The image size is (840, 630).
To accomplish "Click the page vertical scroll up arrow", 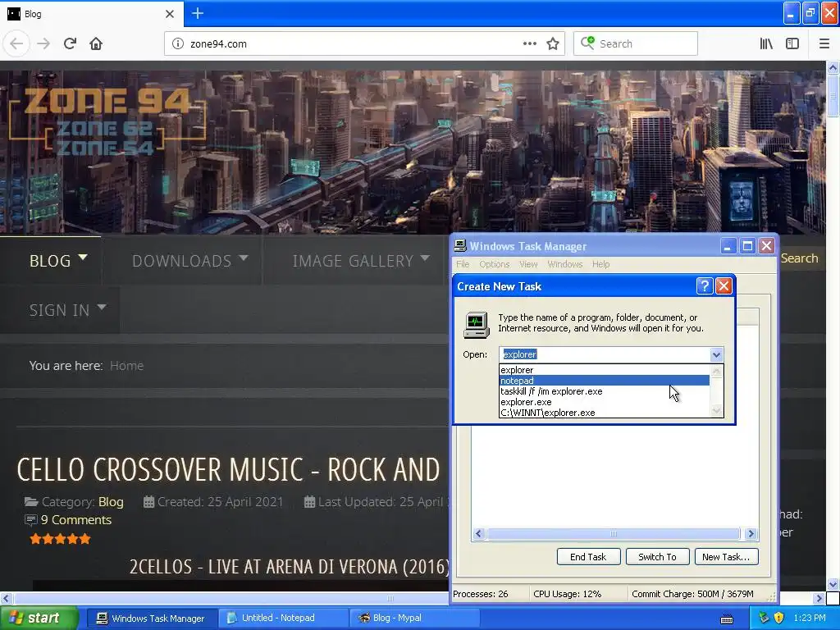I will coord(833,67).
